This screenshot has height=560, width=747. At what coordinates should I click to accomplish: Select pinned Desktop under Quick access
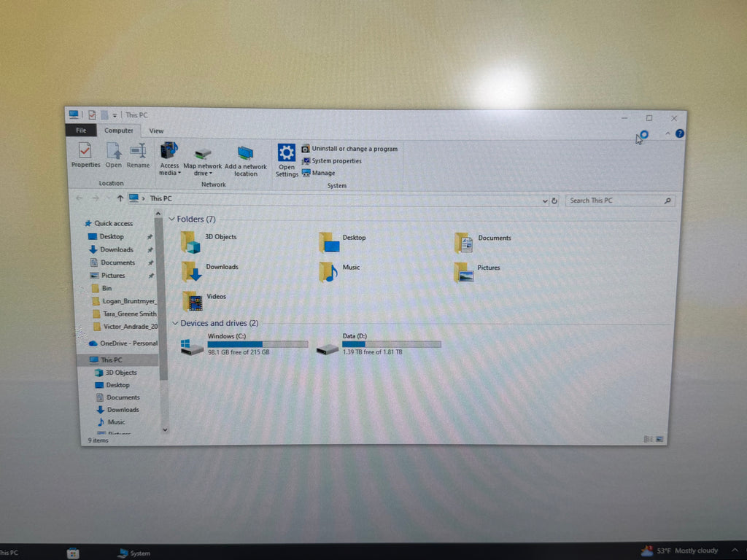click(x=107, y=237)
